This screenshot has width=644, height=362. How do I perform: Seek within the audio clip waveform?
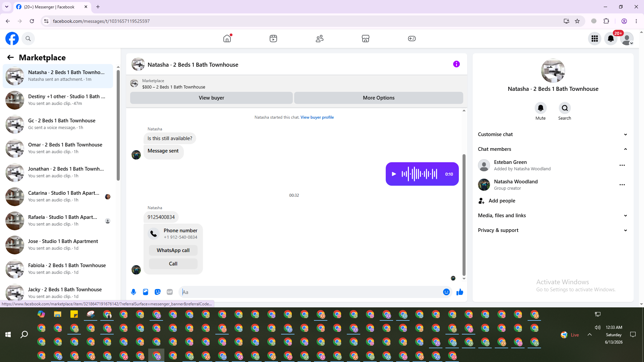(419, 174)
